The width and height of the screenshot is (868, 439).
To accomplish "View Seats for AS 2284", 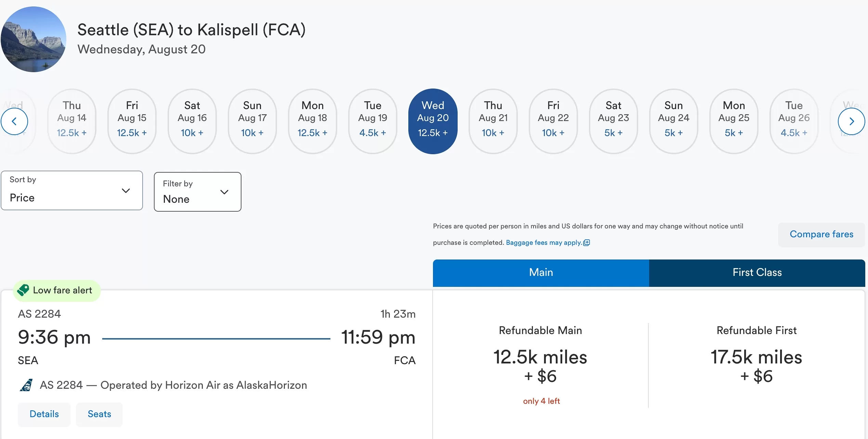I will (99, 414).
